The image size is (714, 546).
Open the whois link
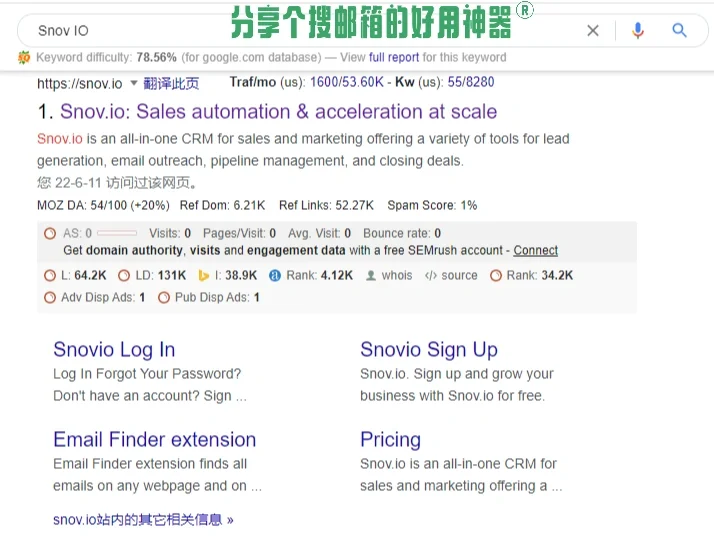pyautogui.click(x=397, y=276)
